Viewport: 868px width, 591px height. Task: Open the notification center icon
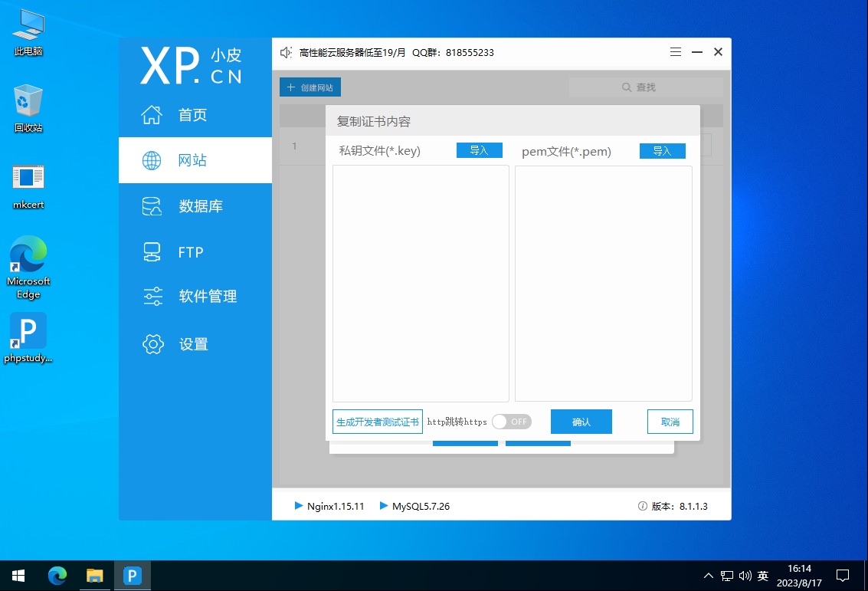[843, 576]
